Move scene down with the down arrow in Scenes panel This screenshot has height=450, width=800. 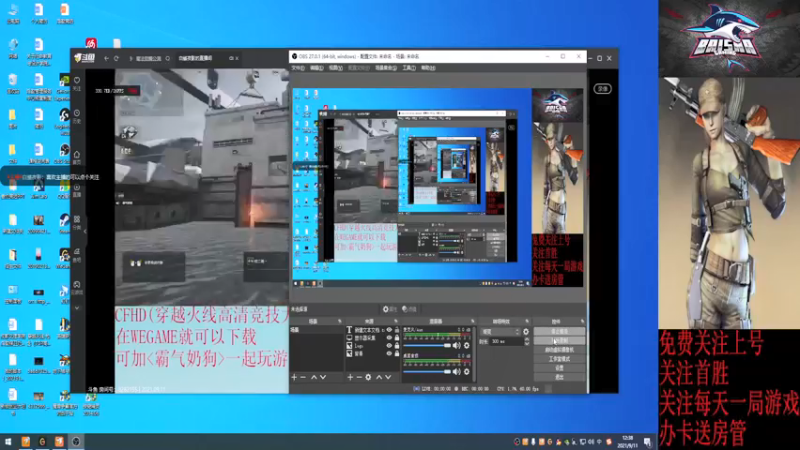coord(323,377)
